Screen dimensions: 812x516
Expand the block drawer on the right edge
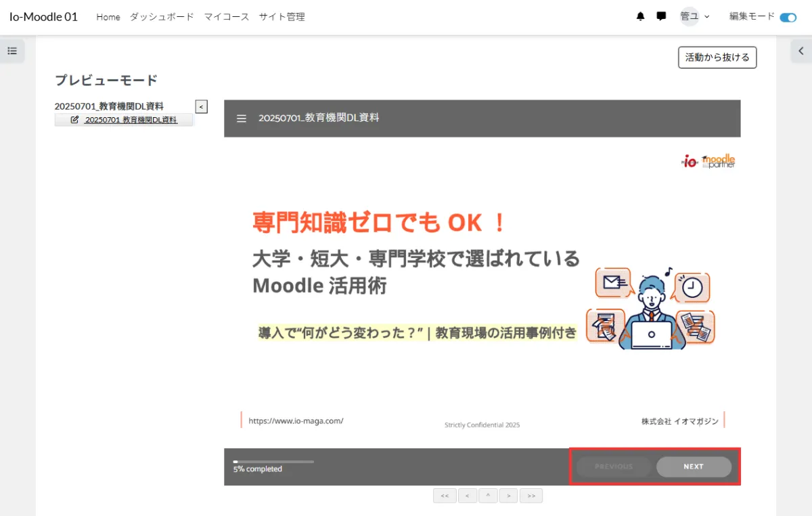[801, 51]
